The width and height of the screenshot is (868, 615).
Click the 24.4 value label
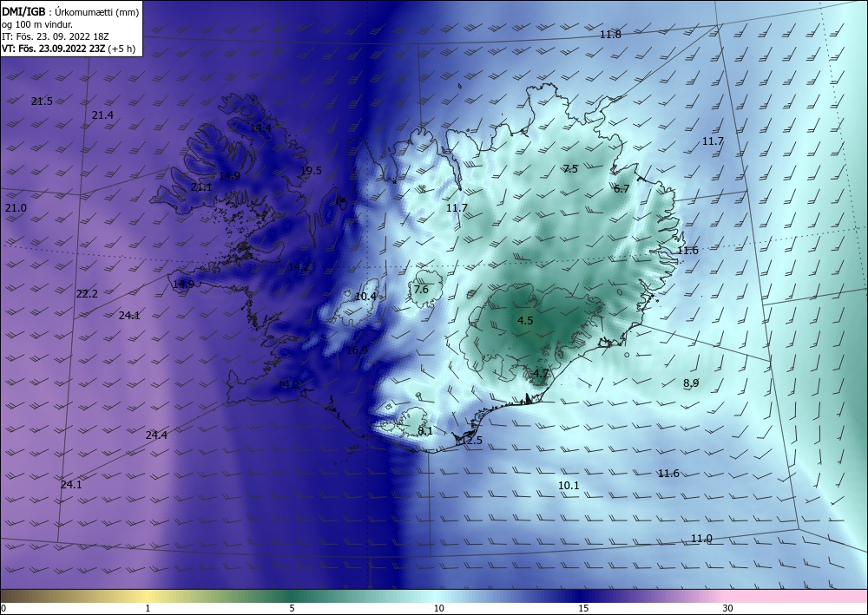[x=156, y=435]
